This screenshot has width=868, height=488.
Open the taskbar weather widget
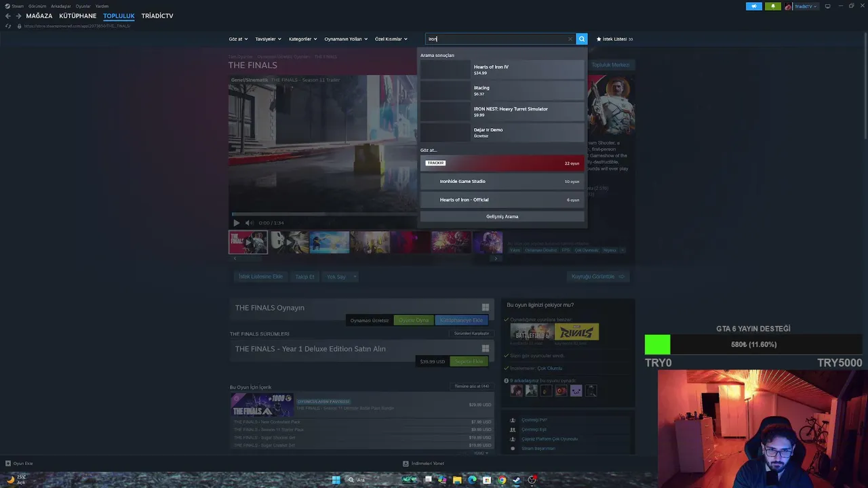(x=16, y=480)
